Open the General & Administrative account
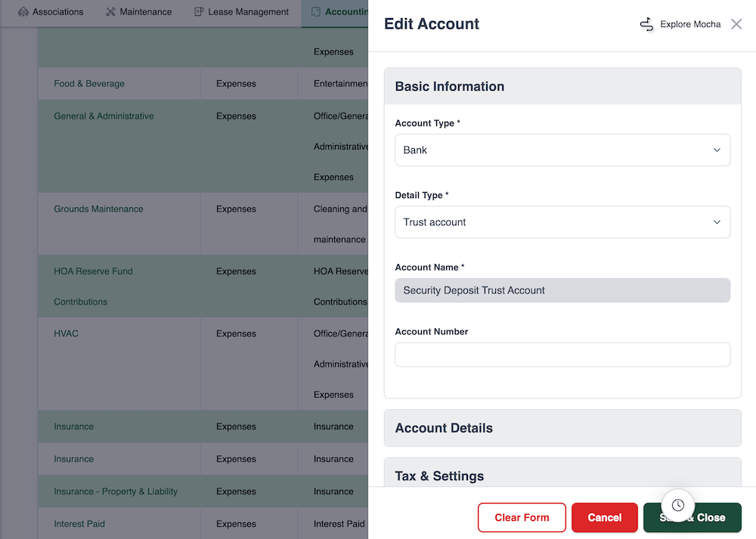Image resolution: width=756 pixels, height=539 pixels. pyautogui.click(x=104, y=116)
